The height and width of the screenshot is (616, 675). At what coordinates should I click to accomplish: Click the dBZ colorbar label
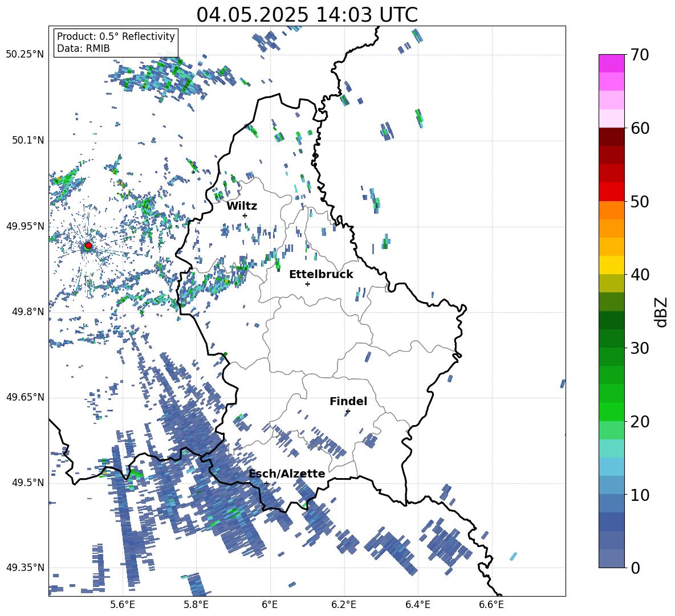pyautogui.click(x=662, y=312)
